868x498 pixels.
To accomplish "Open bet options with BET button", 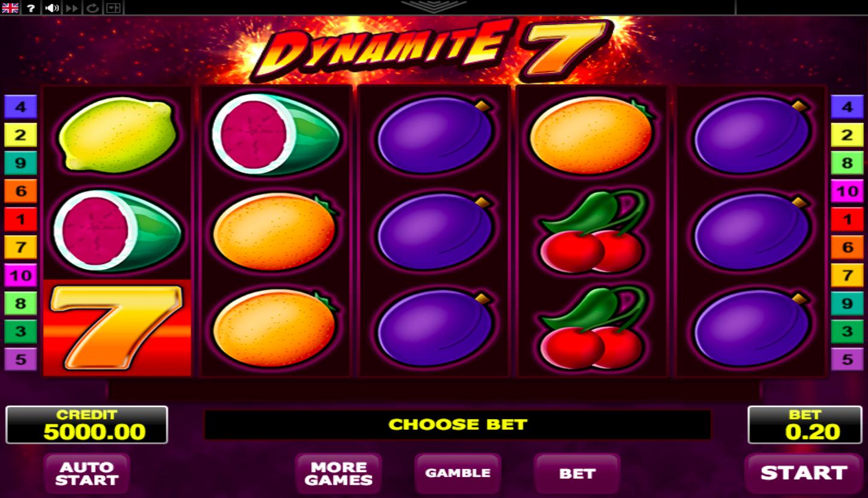I will 577,473.
